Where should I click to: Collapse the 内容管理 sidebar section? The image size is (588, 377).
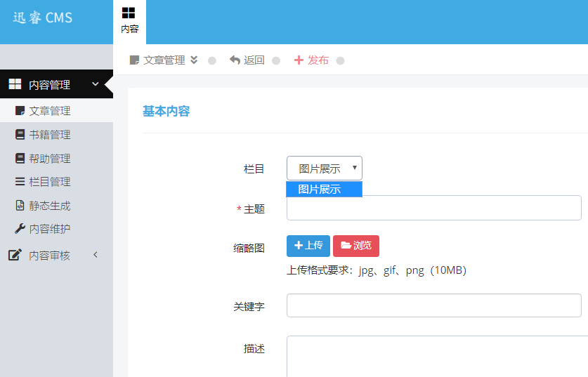[x=56, y=84]
